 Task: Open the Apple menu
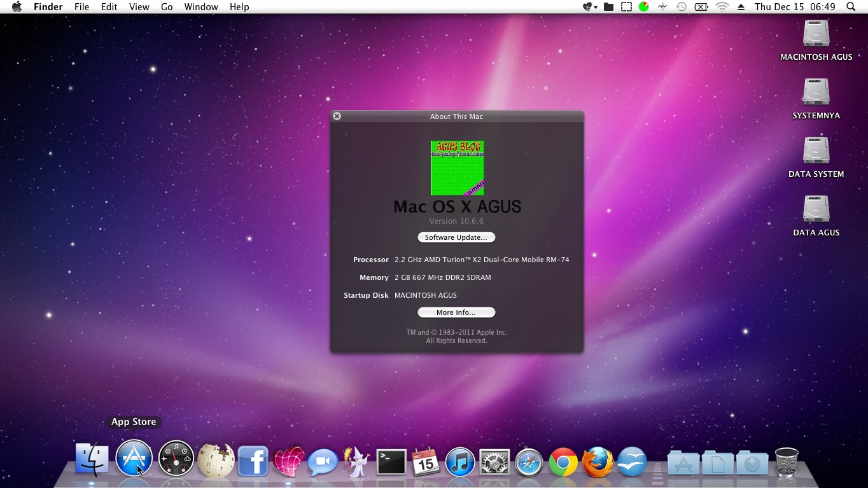(x=17, y=7)
